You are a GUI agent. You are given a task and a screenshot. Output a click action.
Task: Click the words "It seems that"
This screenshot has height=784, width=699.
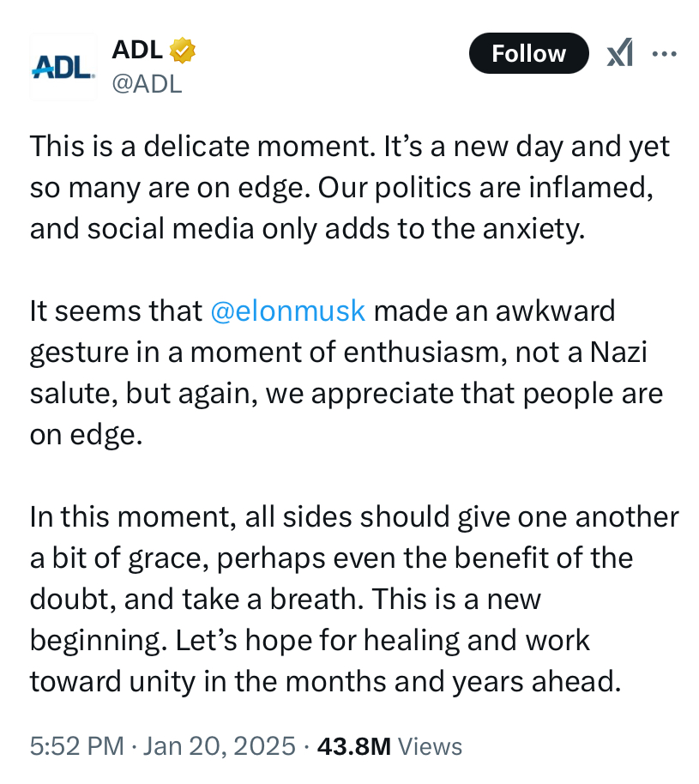pos(116,311)
